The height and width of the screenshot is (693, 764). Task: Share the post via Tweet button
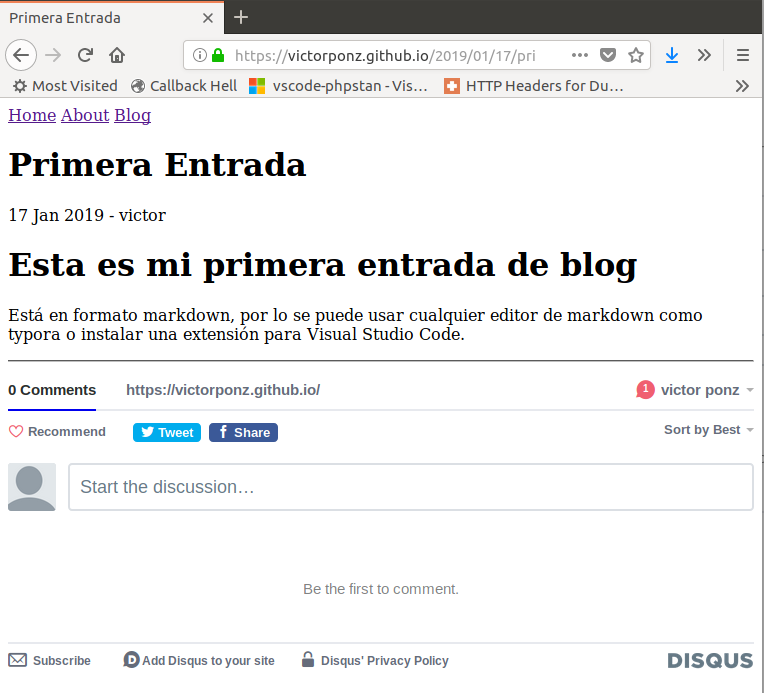coord(167,432)
